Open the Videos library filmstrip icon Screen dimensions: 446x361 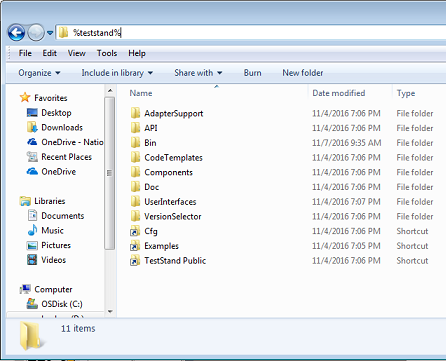(32, 260)
